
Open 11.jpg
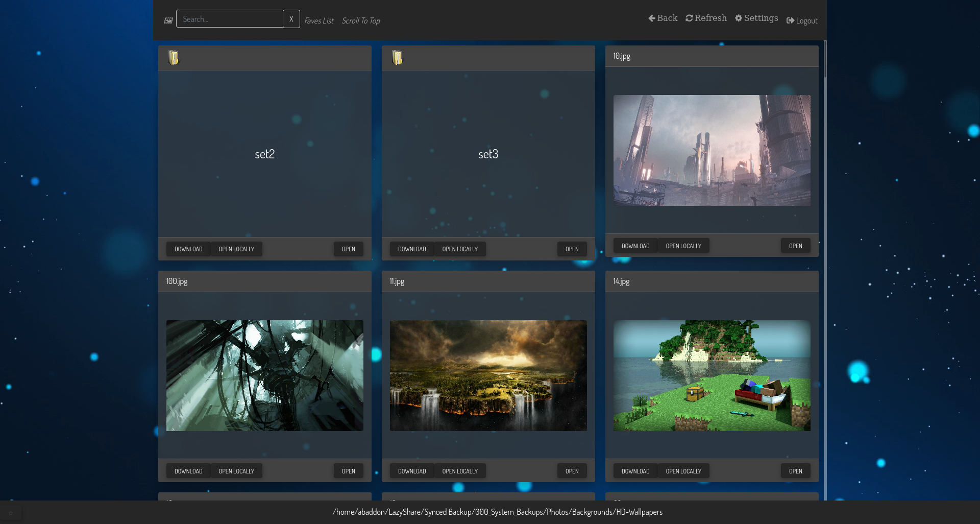tap(572, 471)
